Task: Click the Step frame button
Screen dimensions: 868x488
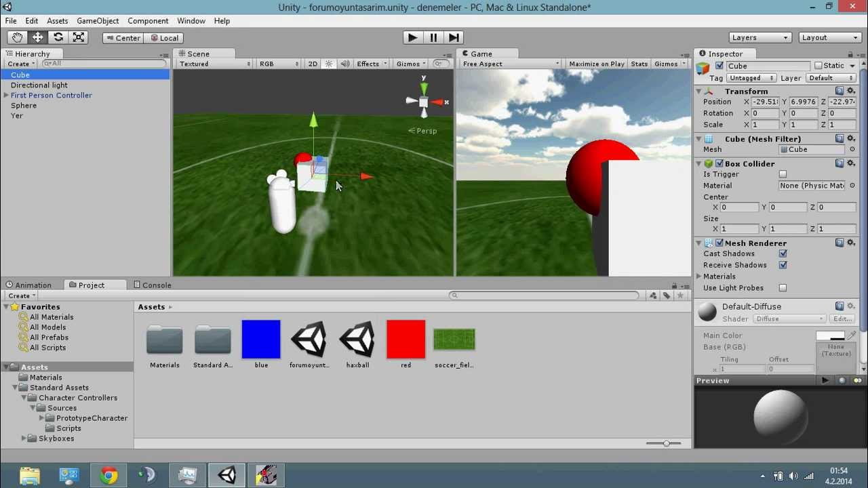Action: 454,38
